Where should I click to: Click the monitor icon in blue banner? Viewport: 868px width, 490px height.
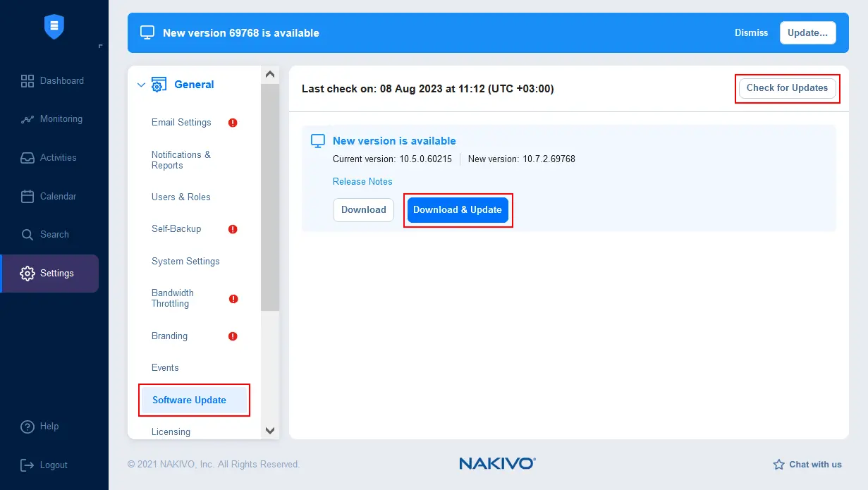[147, 32]
